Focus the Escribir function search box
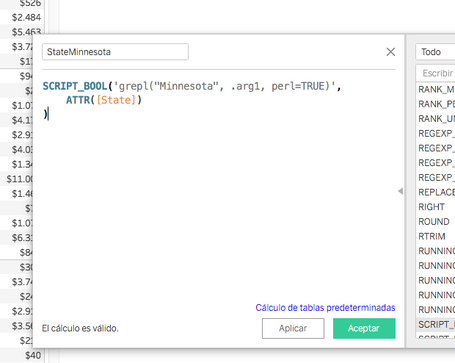This screenshot has width=455, height=363. pos(435,73)
